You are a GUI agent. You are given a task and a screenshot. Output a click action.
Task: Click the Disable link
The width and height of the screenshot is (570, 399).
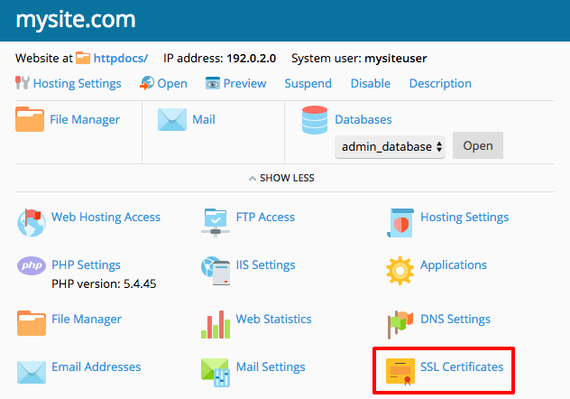click(x=370, y=84)
